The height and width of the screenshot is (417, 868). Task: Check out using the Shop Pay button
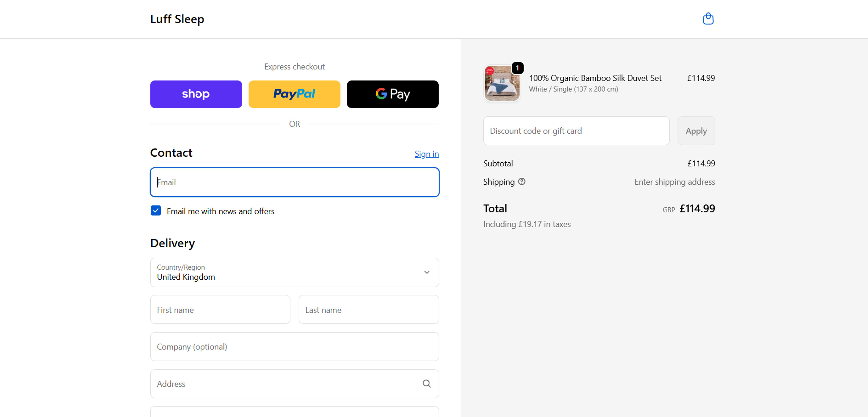click(196, 94)
